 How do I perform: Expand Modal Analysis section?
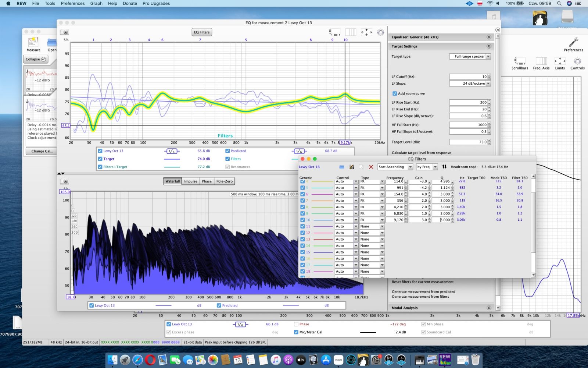click(489, 308)
